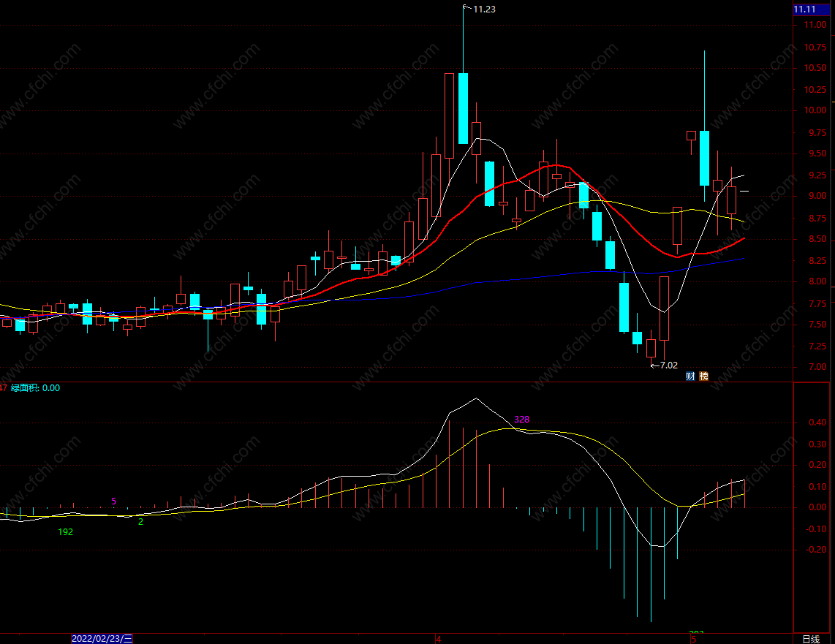Screen dimensions: 835x644
Task: Click the 9.75 price axis value
Action: pos(817,133)
